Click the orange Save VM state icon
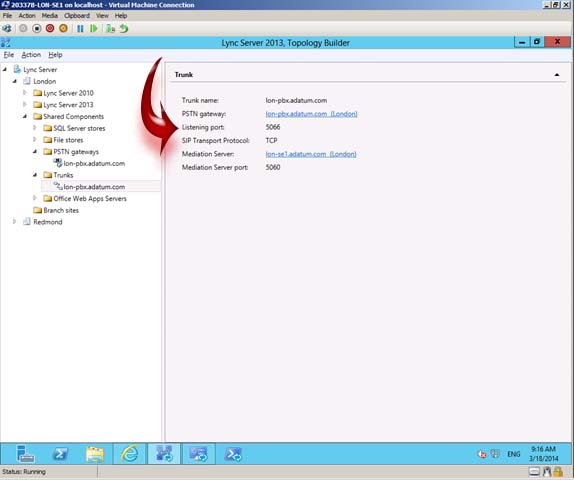The image size is (574, 480). point(63,29)
